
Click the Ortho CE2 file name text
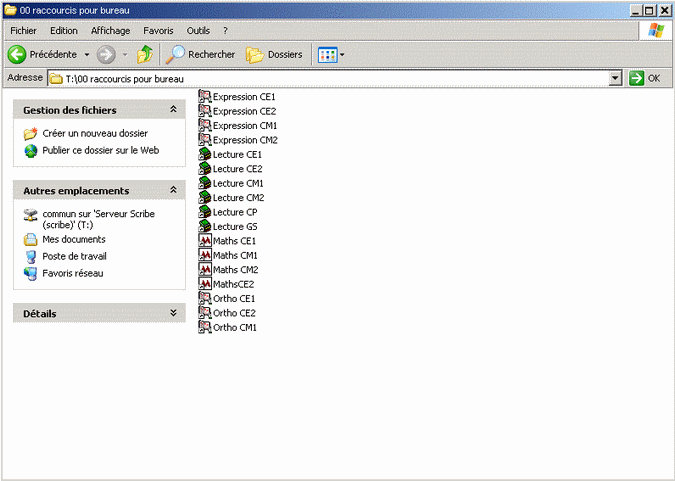(234, 313)
